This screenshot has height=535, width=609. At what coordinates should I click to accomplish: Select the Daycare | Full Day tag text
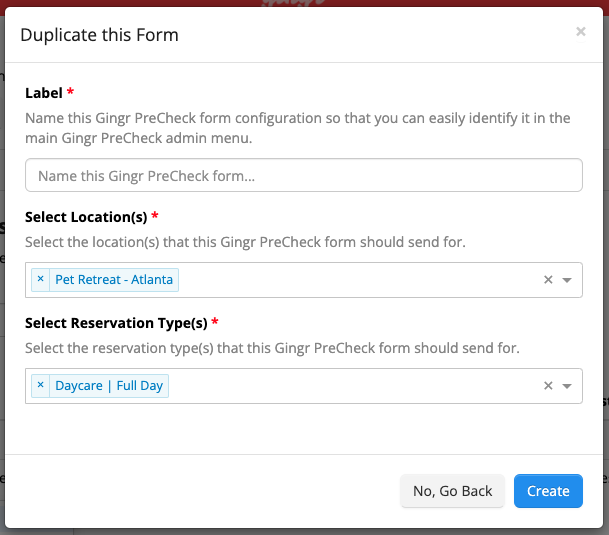coord(109,386)
